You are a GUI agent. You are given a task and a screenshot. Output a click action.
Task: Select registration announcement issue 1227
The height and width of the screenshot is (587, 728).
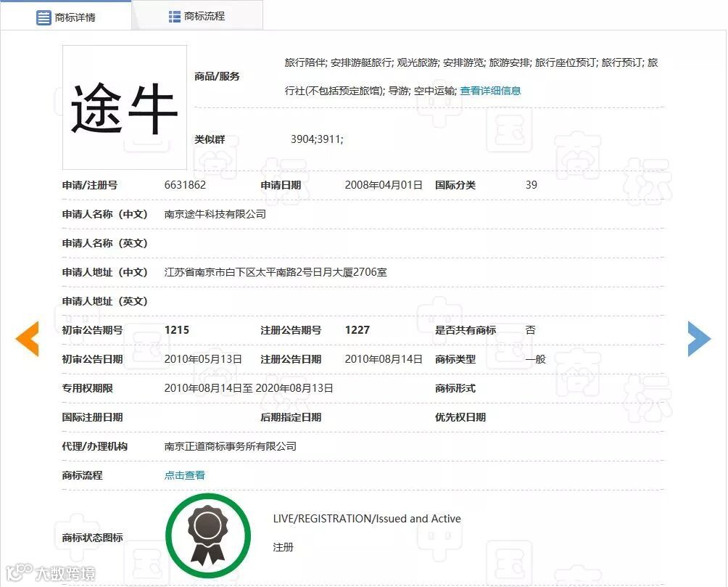[357, 330]
